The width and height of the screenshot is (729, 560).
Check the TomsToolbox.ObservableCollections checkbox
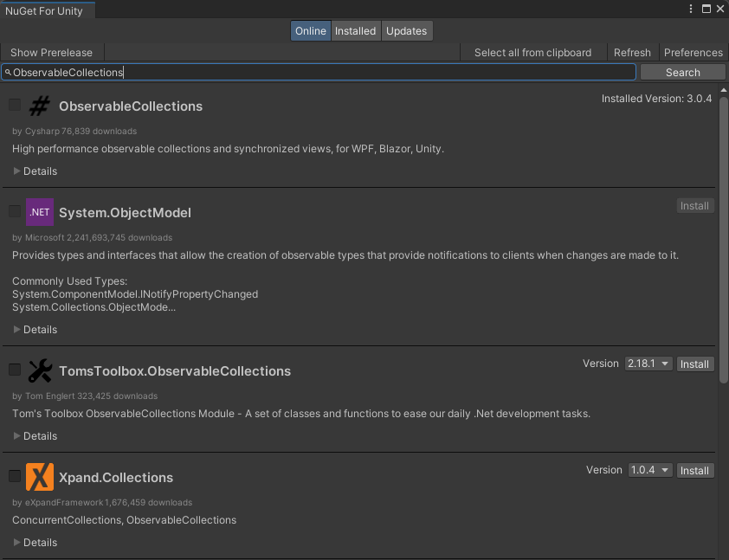point(15,370)
